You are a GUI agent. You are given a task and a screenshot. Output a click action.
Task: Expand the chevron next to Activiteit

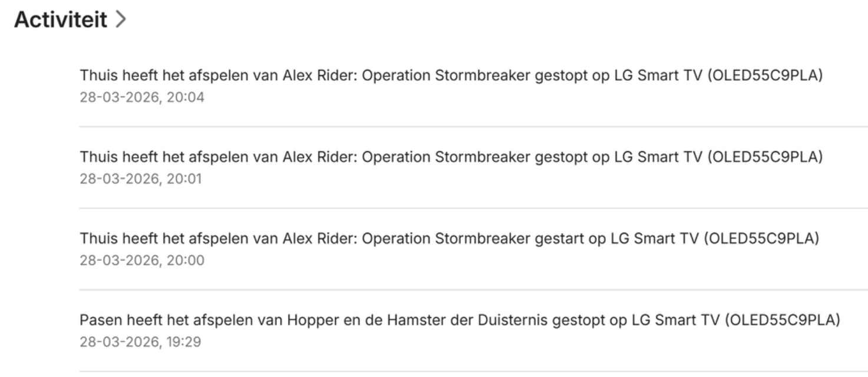pyautogui.click(x=120, y=21)
